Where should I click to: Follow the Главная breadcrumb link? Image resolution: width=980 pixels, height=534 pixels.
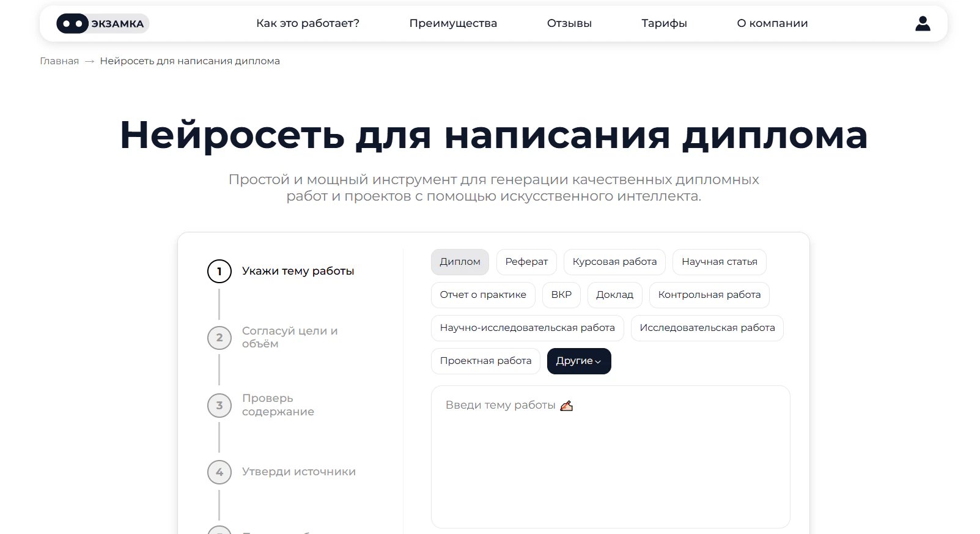click(59, 61)
